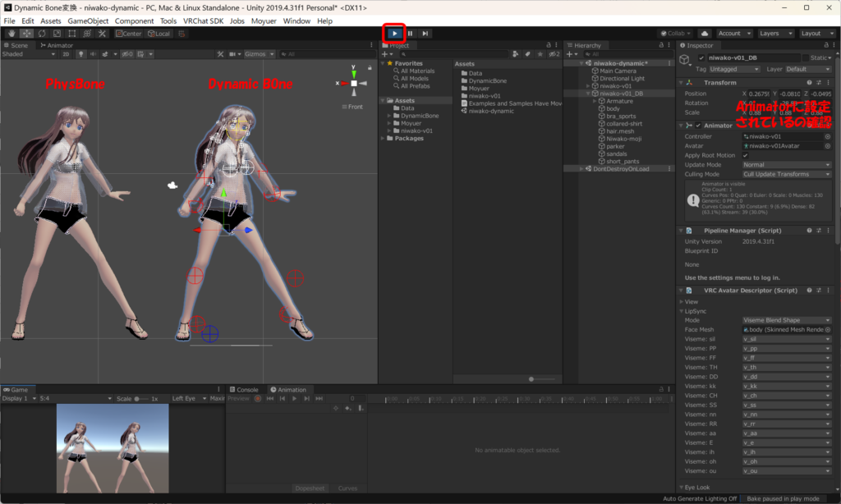The width and height of the screenshot is (841, 504).
Task: Toggle the Apply Root Motion checkbox
Action: point(745,155)
